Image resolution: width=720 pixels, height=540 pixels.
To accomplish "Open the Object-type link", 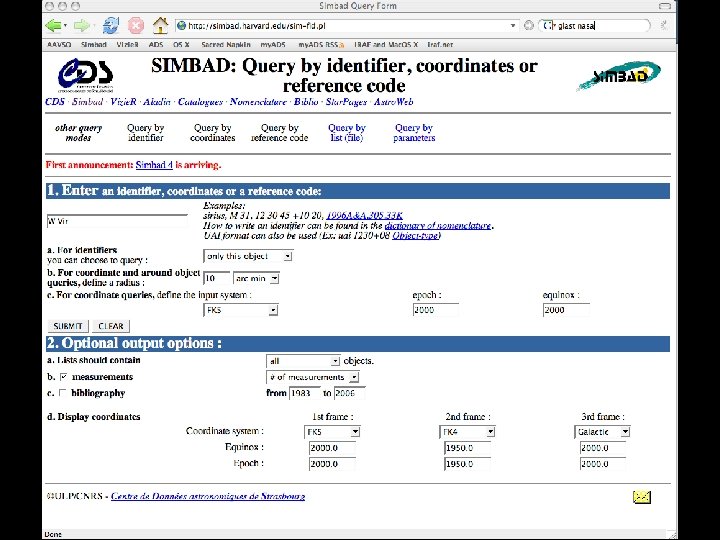I will coord(416,236).
